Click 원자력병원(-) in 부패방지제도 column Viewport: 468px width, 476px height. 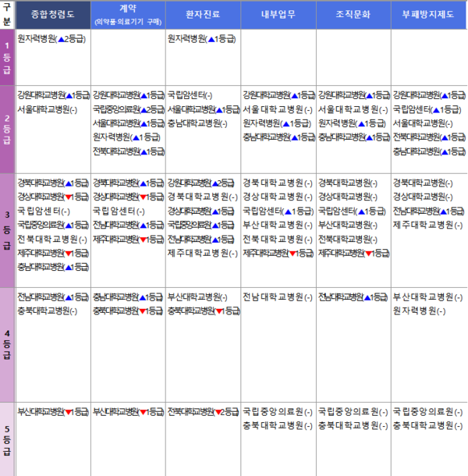click(x=419, y=311)
